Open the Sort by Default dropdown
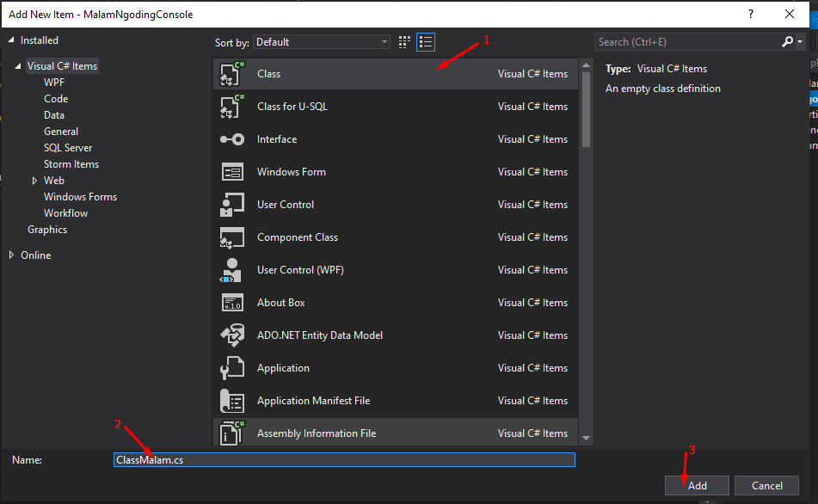818x504 pixels. (322, 42)
